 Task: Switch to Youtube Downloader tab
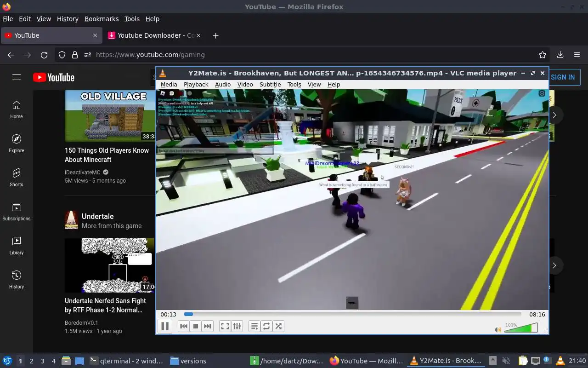[x=155, y=35]
